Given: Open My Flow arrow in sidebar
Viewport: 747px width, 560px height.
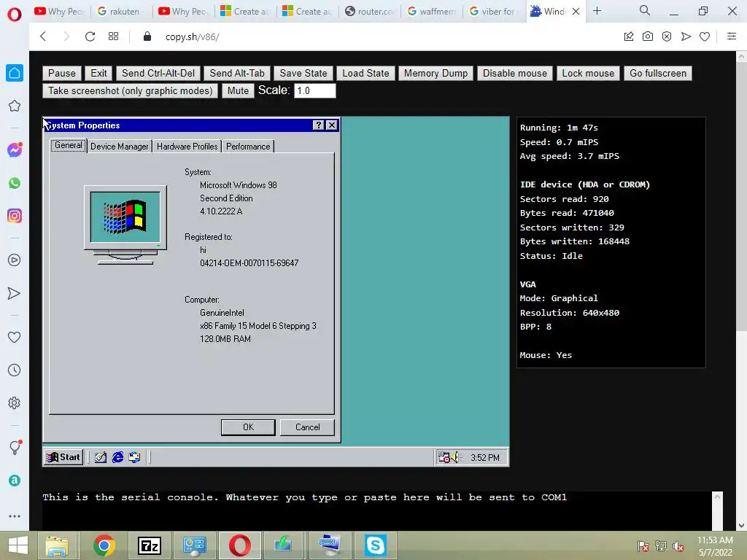Looking at the screenshot, I should pyautogui.click(x=15, y=293).
